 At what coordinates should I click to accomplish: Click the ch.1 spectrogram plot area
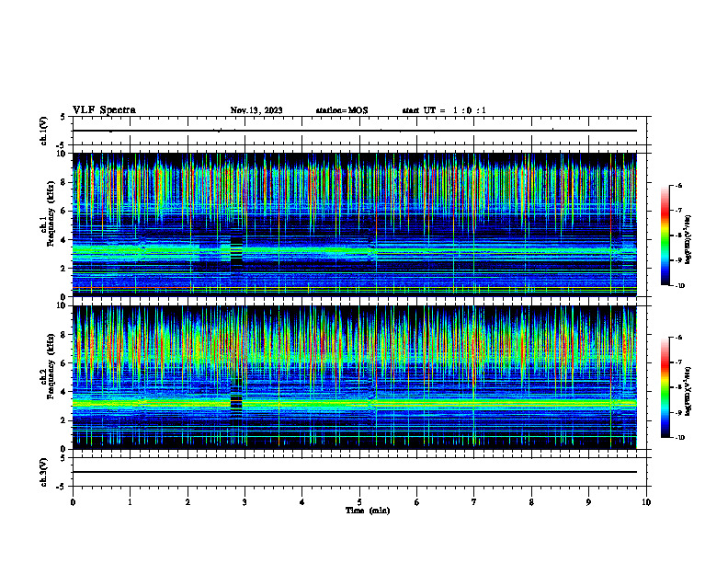click(354, 224)
